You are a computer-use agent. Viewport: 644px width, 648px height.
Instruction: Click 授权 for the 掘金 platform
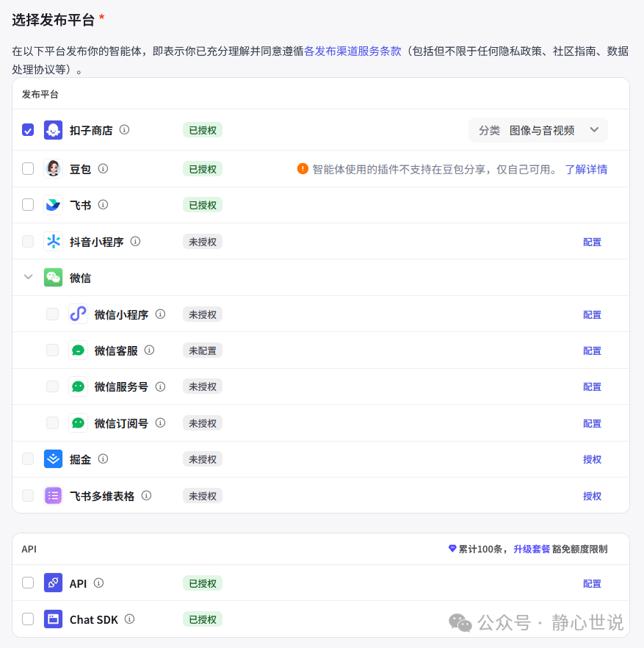(592, 458)
